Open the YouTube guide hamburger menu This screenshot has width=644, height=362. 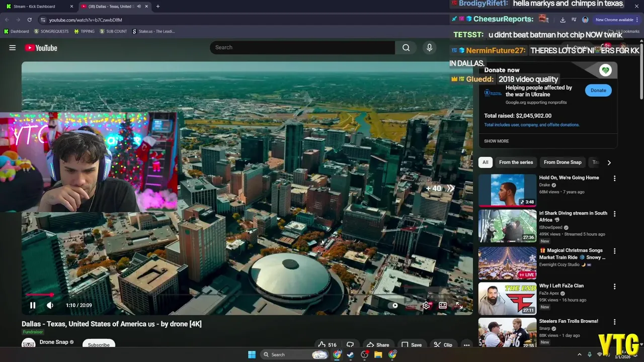tap(13, 48)
